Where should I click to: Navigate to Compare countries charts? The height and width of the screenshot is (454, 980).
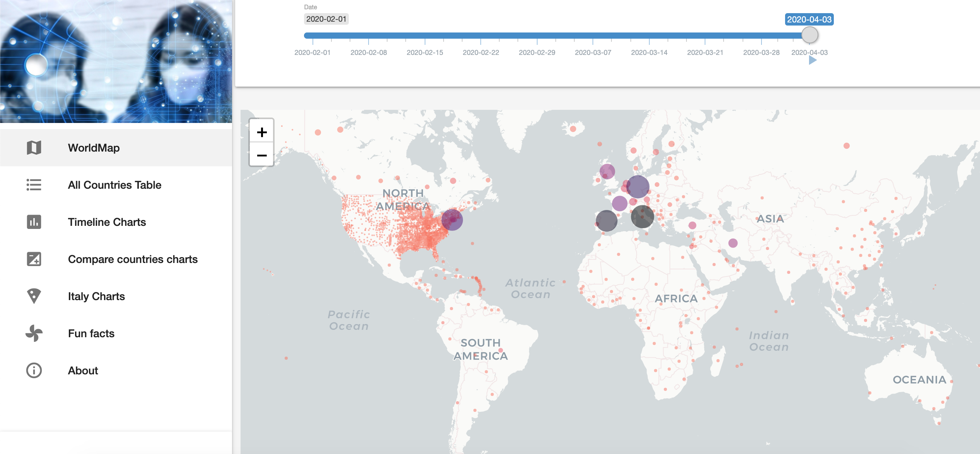[133, 259]
